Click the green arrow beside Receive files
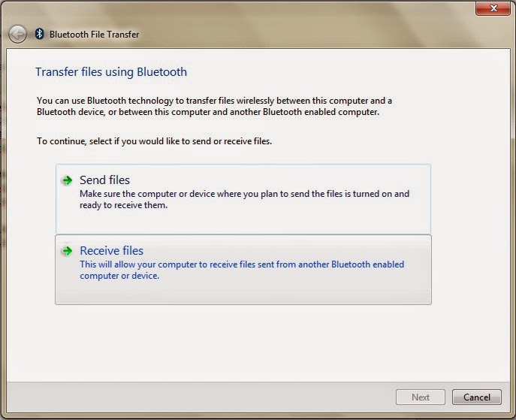Screen dimensions: 516x420 pos(67,251)
